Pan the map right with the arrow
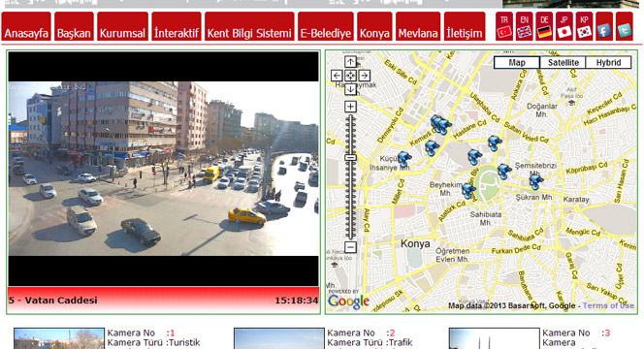Viewport: 644px width, 349px height. coord(364,76)
